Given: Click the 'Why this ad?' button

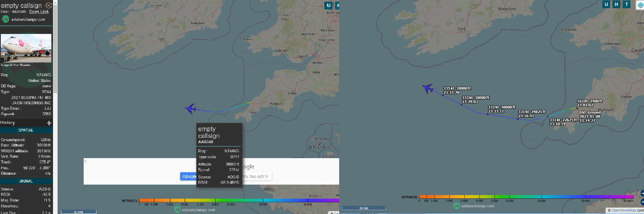Looking at the screenshot, I should (256, 177).
